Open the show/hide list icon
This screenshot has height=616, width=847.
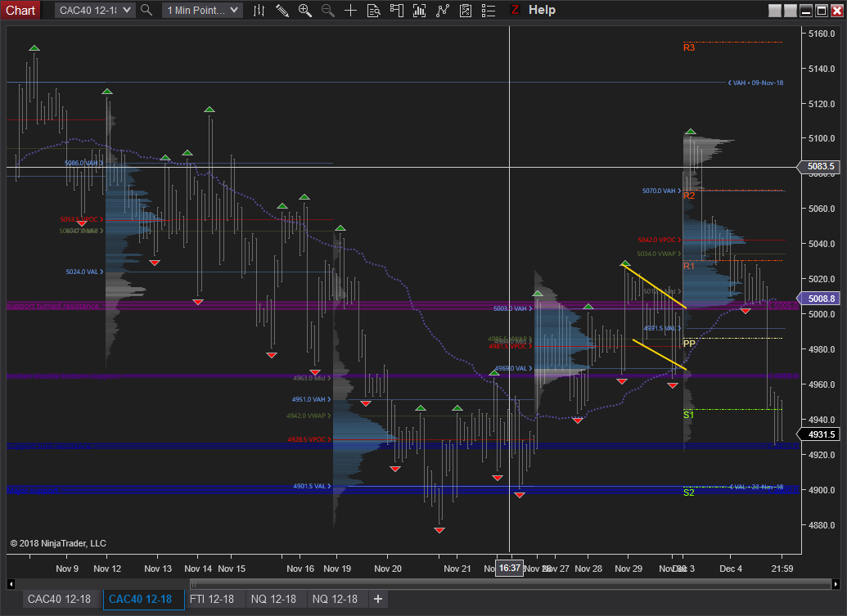tap(489, 11)
